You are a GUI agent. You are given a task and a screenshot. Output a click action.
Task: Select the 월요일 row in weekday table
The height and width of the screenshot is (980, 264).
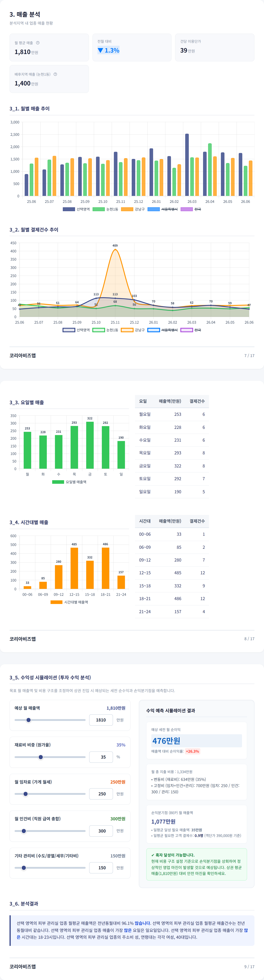coord(172,414)
